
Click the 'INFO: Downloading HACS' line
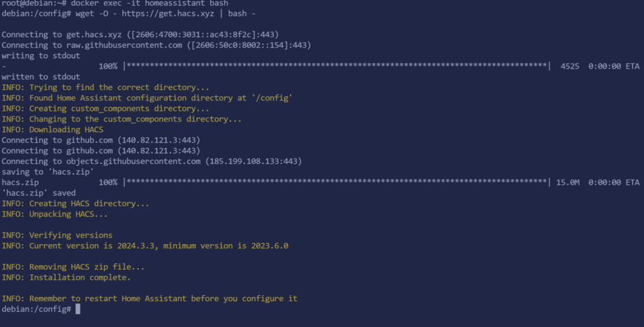tap(53, 130)
